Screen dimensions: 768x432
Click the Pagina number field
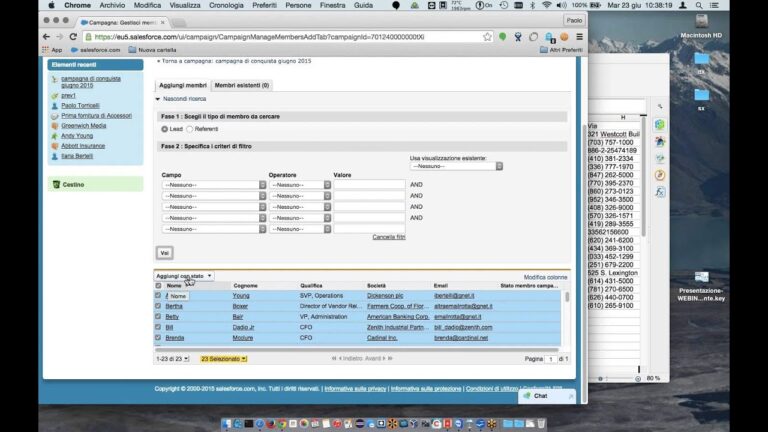tap(551, 359)
